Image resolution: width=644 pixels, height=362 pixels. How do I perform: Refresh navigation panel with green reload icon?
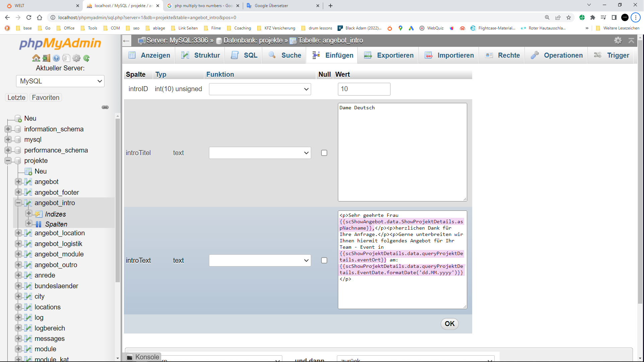86,58
